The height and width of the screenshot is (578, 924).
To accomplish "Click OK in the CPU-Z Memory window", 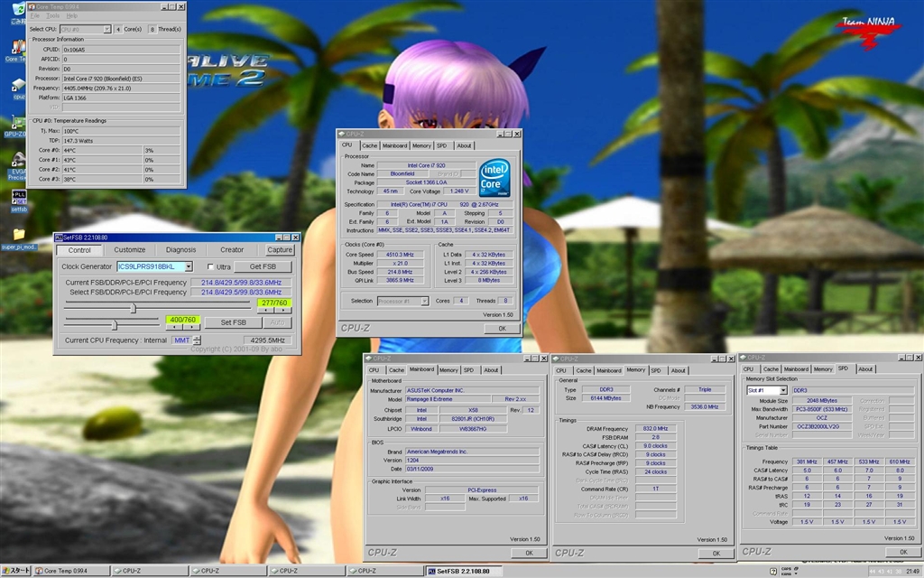I will pos(716,554).
